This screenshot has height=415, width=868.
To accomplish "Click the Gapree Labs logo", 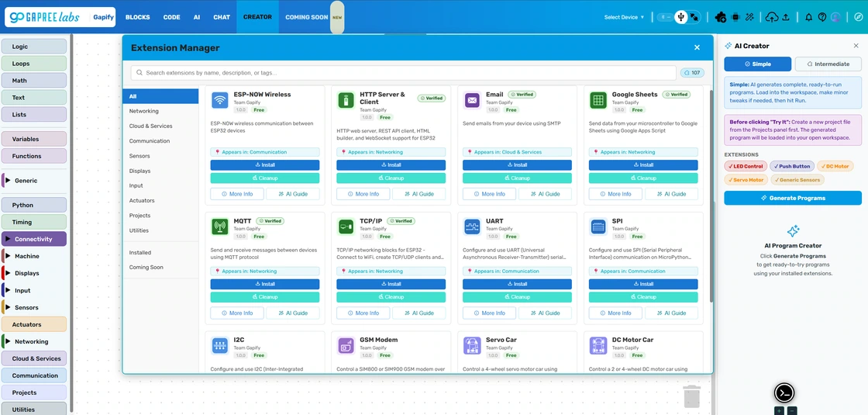I will tap(46, 17).
